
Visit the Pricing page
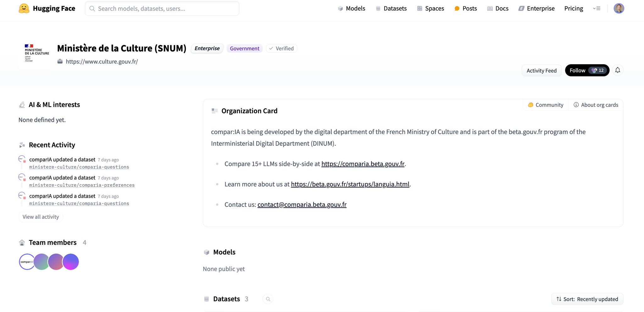pos(574,9)
